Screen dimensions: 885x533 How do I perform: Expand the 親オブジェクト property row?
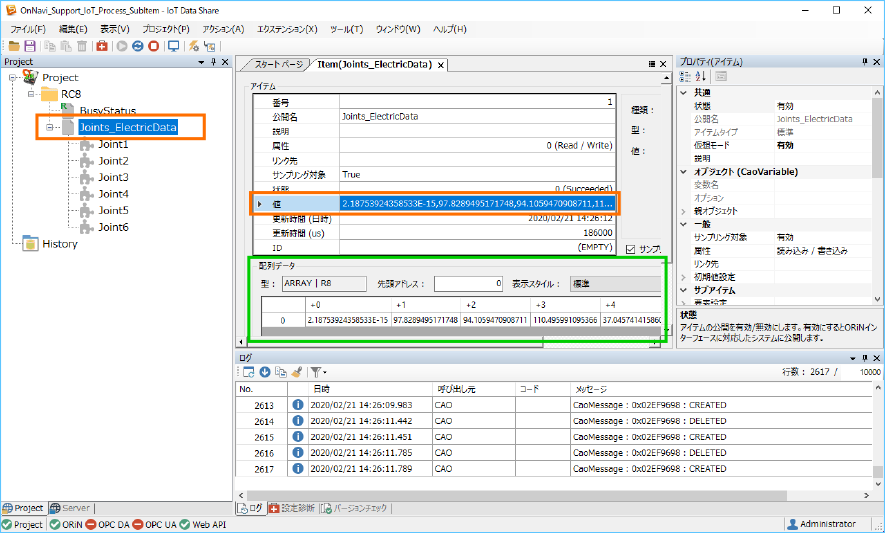684,211
